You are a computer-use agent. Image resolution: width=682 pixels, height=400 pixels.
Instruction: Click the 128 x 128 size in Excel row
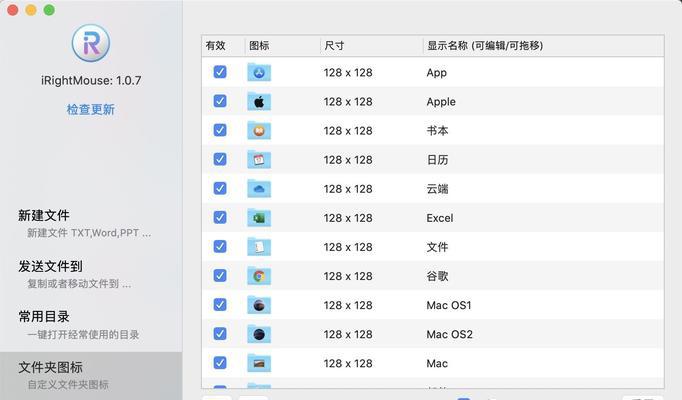348,218
